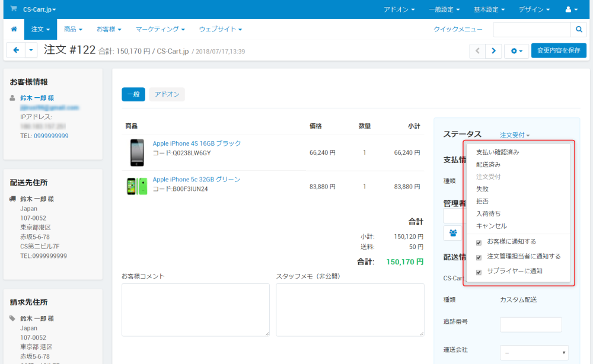Select the greyed 注文受付 status entry
The height and width of the screenshot is (364, 593).
pyautogui.click(x=488, y=177)
